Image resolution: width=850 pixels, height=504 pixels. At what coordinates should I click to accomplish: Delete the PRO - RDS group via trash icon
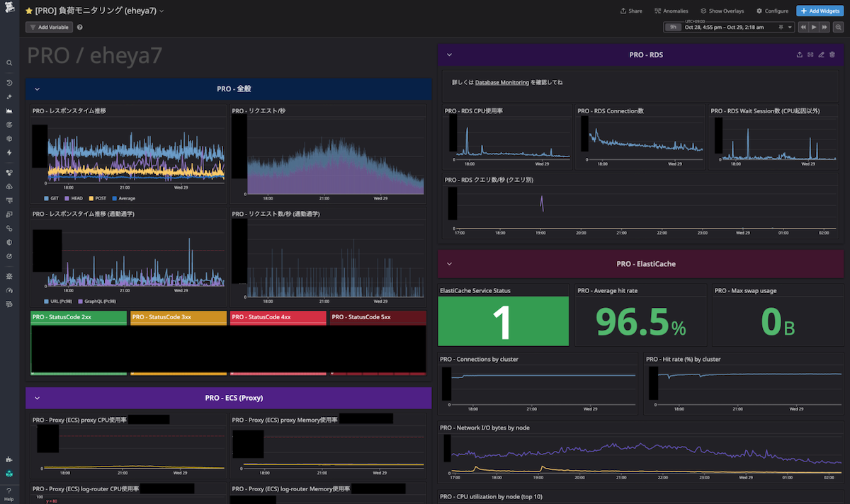[832, 55]
